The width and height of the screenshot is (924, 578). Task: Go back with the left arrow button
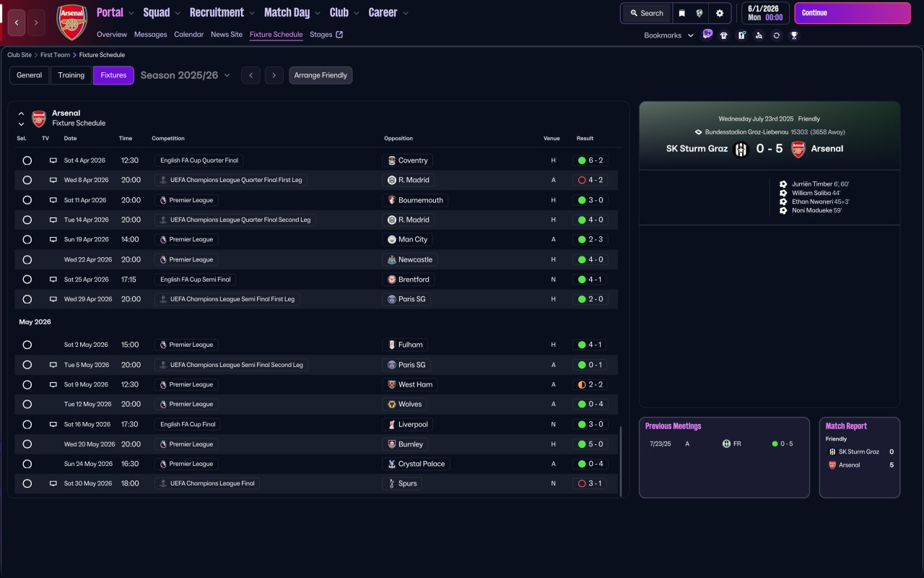click(17, 22)
